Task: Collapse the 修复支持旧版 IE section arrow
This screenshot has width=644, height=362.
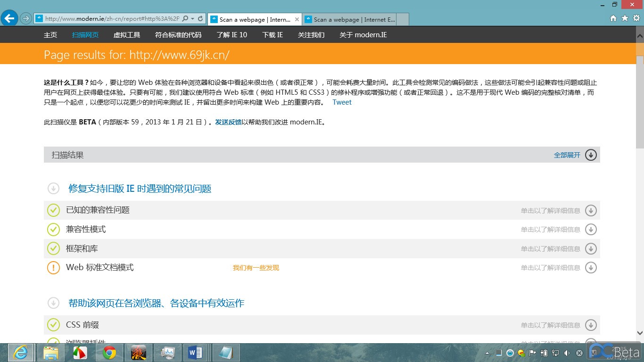Action: pyautogui.click(x=53, y=189)
